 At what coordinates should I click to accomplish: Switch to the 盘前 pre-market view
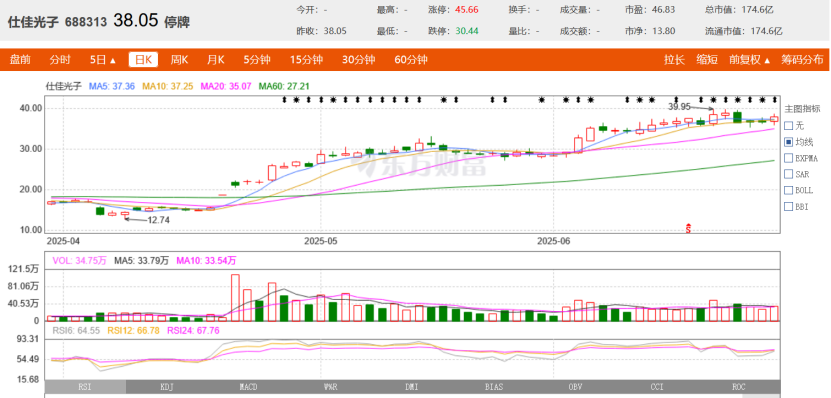click(20, 60)
